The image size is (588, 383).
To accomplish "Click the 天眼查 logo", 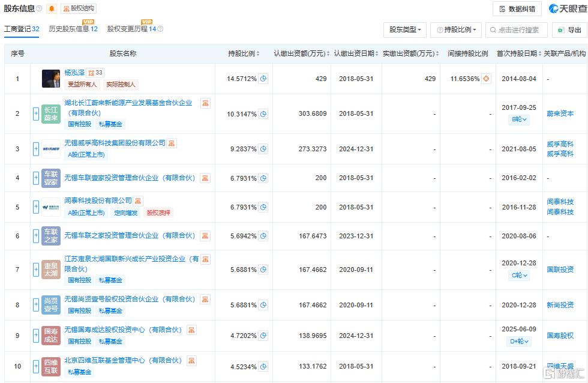I will point(568,8).
